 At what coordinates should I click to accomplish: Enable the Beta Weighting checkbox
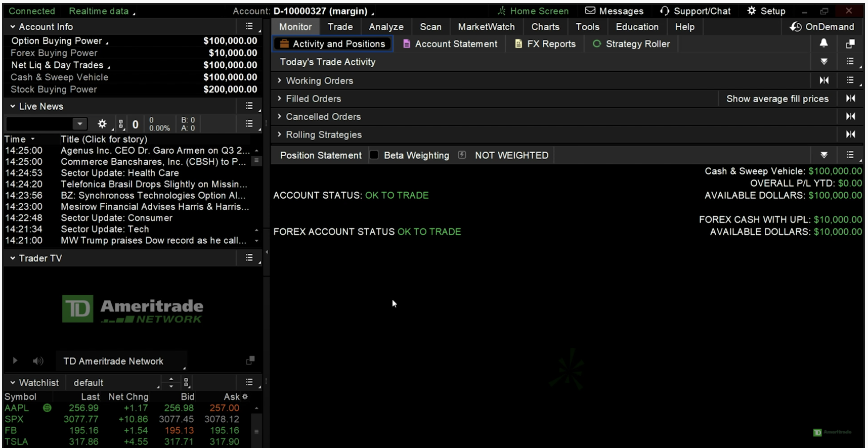[x=374, y=155]
